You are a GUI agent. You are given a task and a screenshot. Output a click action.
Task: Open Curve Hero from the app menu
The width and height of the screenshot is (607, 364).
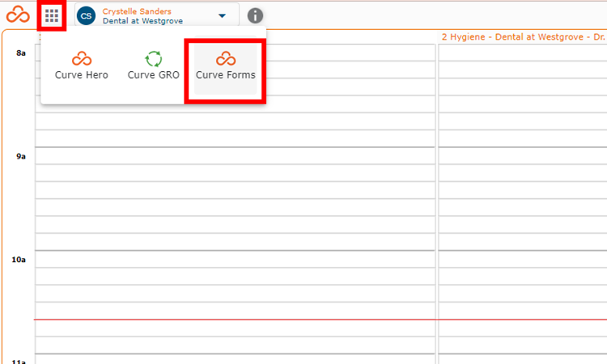(x=81, y=66)
